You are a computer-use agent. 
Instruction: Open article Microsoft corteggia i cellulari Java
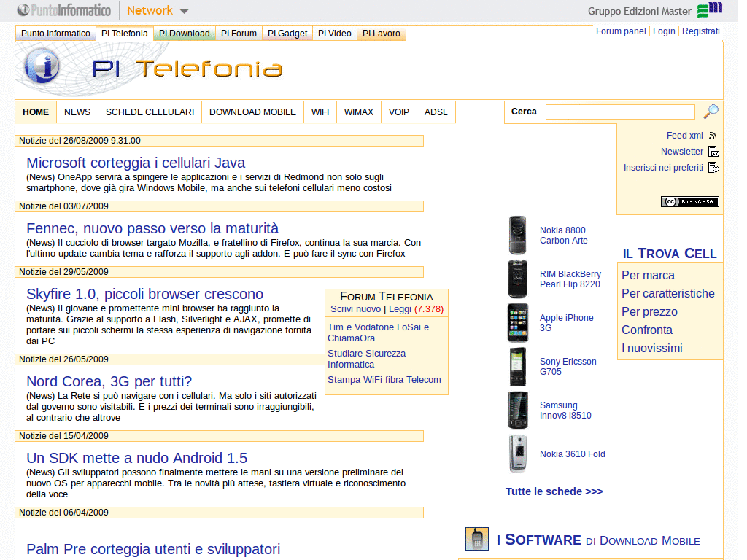tap(136, 163)
